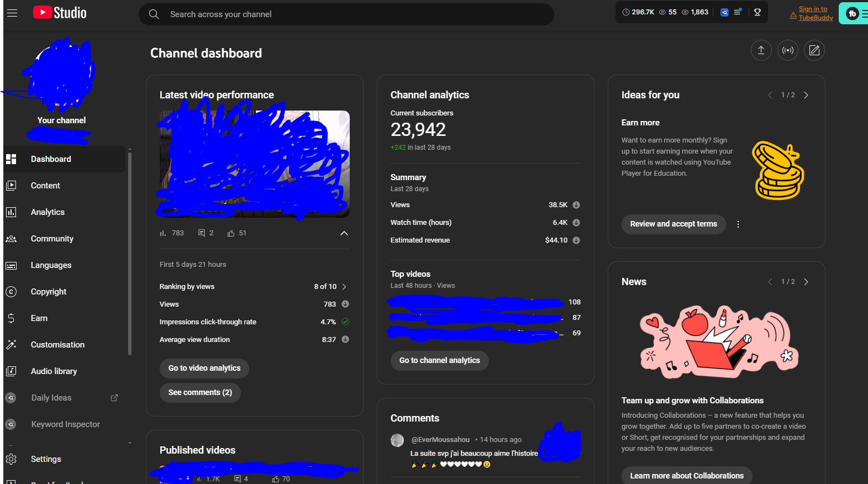The height and width of the screenshot is (484, 868).
Task: Click the Go to channel analytics button
Action: [x=439, y=360]
